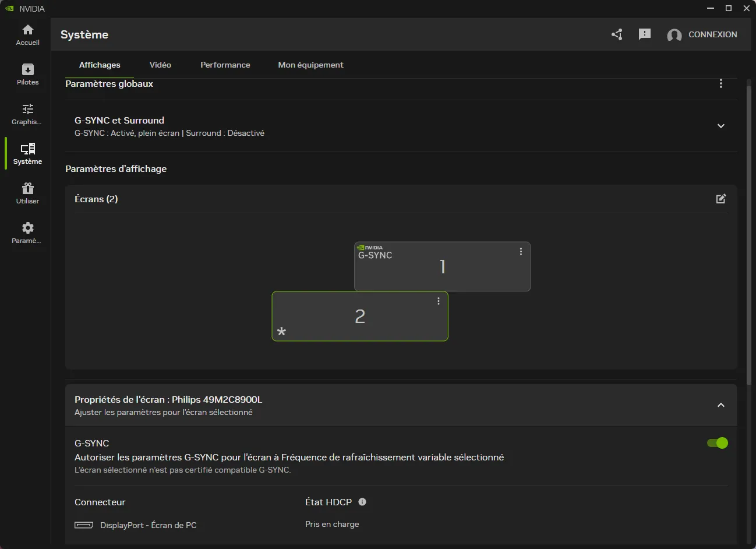Click the CONNEXION login button

[702, 34]
